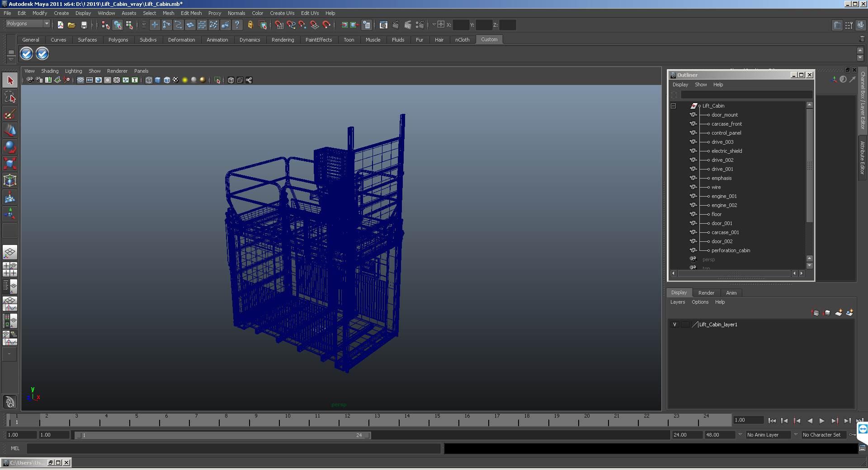Viewport: 868px width, 470px height.
Task: Render the current frame
Action: [396, 25]
